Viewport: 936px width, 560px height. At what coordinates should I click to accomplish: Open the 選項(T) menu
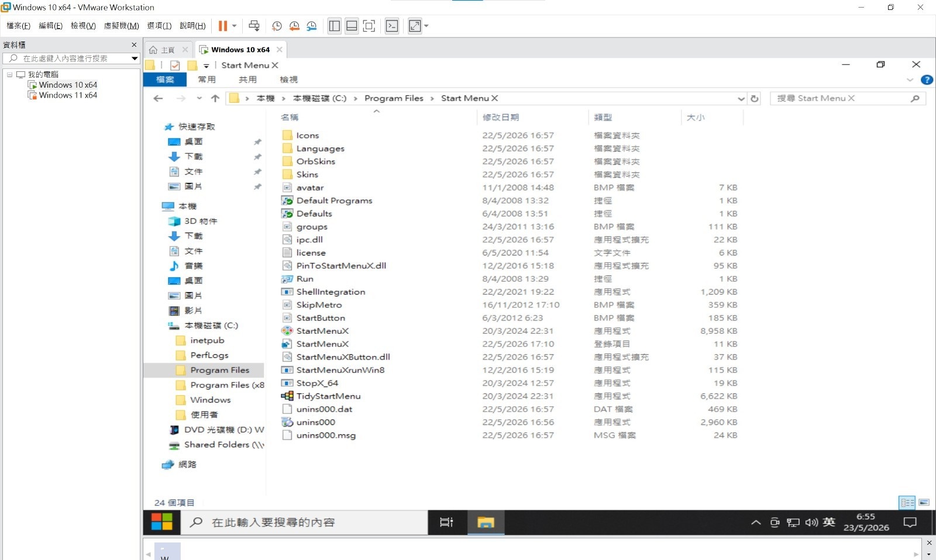pyautogui.click(x=159, y=26)
